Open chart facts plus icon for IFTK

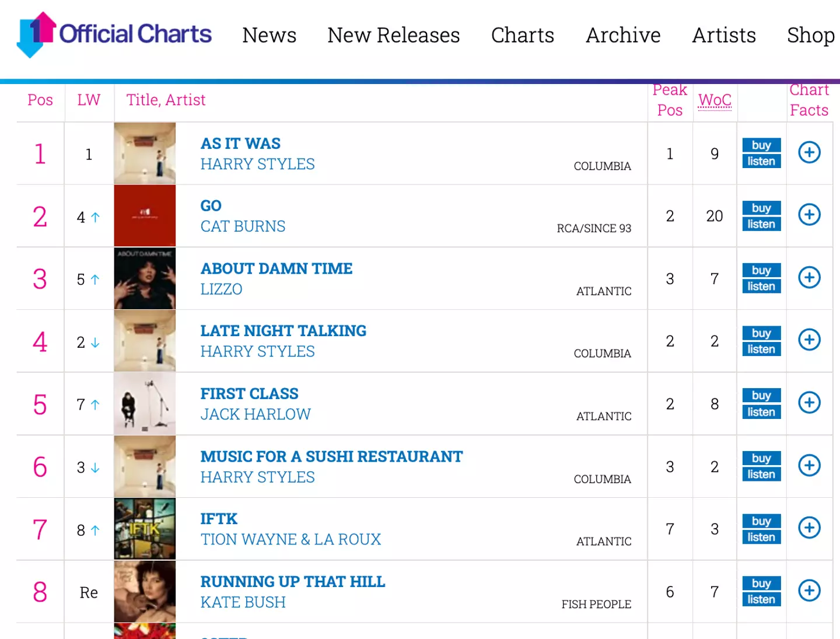click(x=809, y=528)
